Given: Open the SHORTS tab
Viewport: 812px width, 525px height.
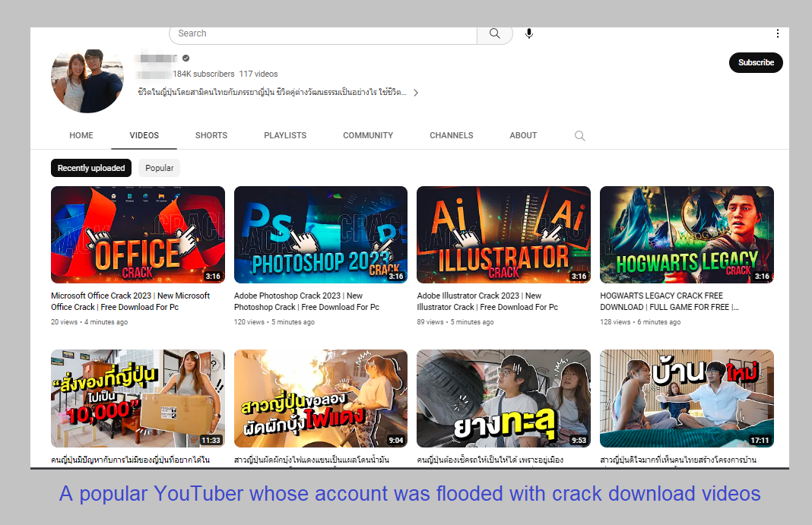Looking at the screenshot, I should click(x=211, y=135).
